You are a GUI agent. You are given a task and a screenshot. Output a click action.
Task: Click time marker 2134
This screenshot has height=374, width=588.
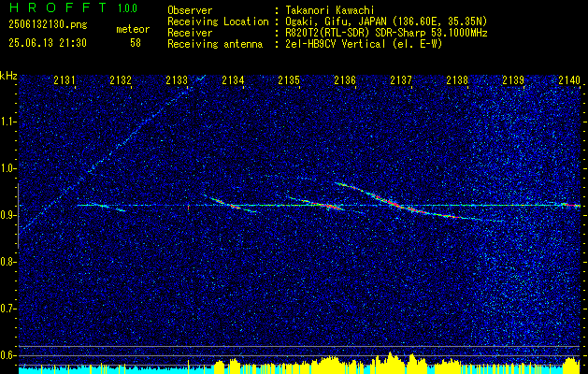pos(234,79)
